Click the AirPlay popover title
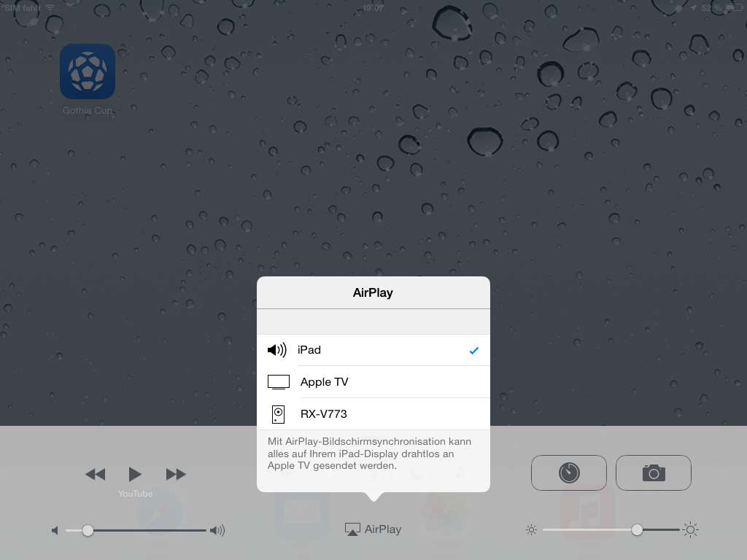The height and width of the screenshot is (560, 747). point(373,292)
